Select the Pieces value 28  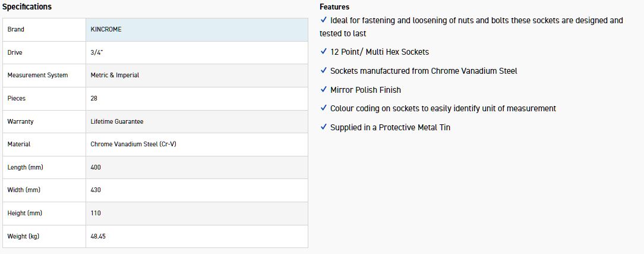click(x=94, y=98)
